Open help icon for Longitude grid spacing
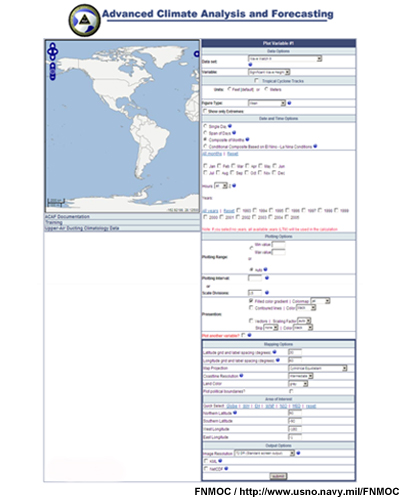Viewport: 400px width, 500px height. pos(278,360)
